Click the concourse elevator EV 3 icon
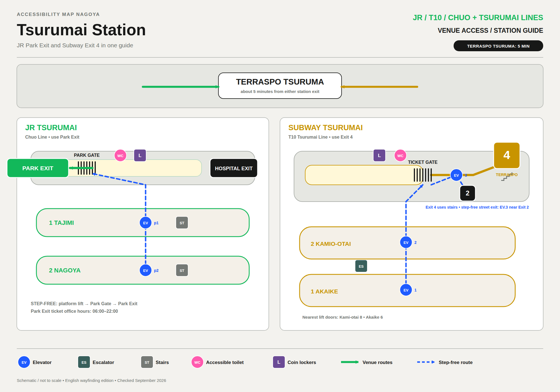The height and width of the screenshot is (392, 560). [x=456, y=175]
